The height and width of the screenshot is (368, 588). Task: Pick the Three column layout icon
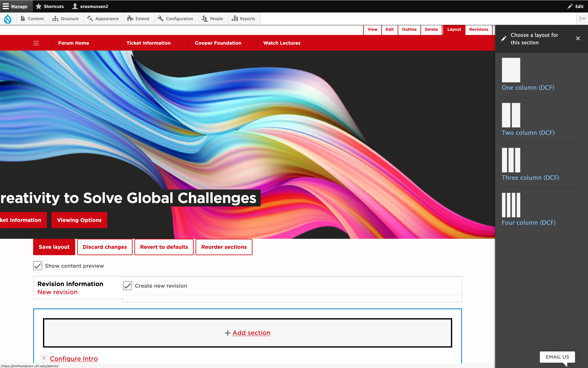pos(511,160)
